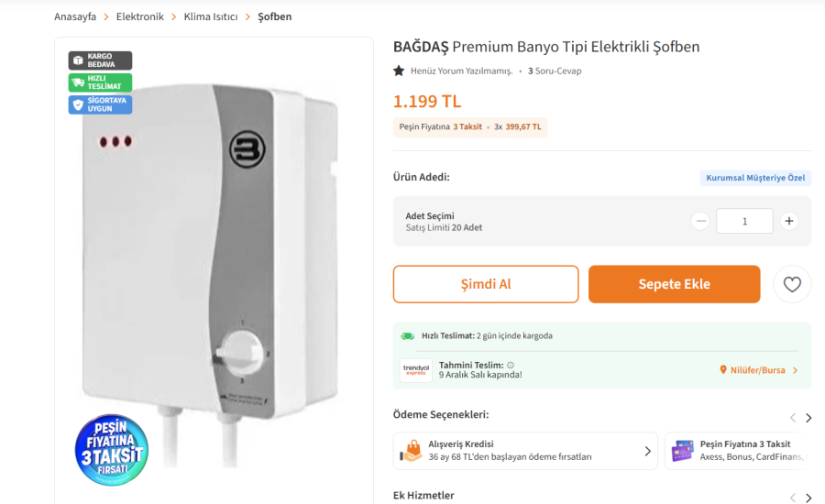Click the Şimdi Al button
The width and height of the screenshot is (825, 504).
pyautogui.click(x=486, y=284)
